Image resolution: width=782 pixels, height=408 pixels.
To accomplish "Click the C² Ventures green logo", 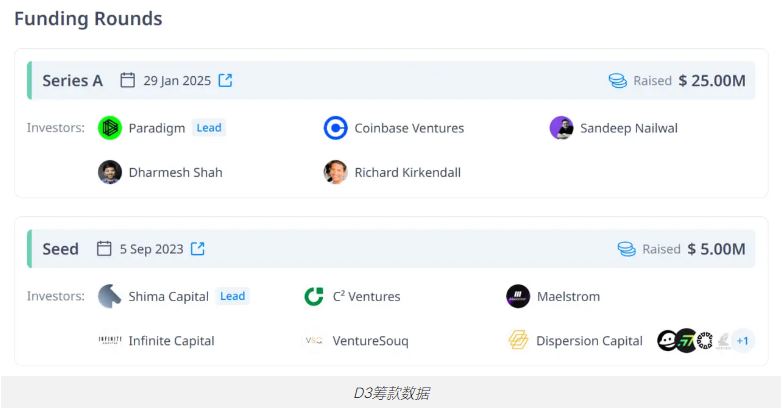I will pos(314,296).
